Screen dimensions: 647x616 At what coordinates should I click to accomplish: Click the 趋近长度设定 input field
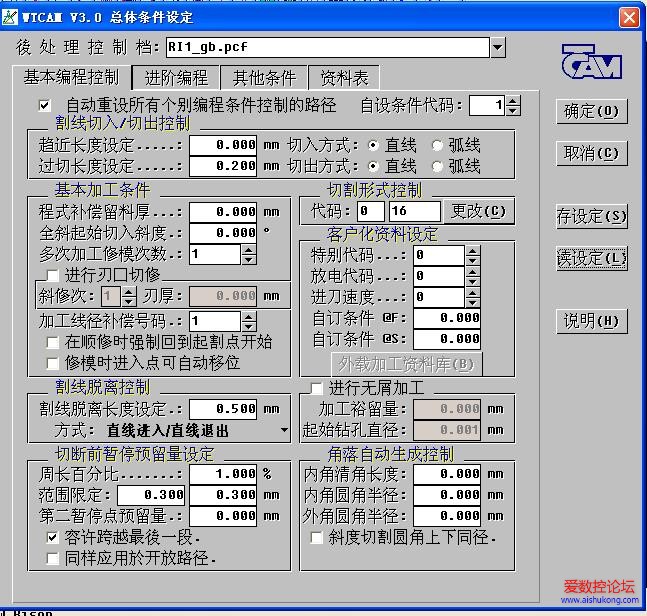223,145
